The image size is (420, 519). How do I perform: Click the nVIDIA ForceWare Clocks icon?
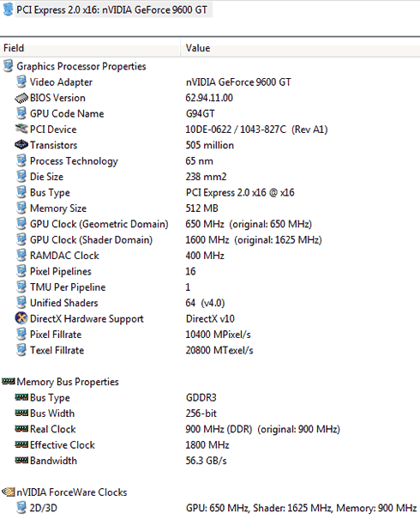click(9, 492)
